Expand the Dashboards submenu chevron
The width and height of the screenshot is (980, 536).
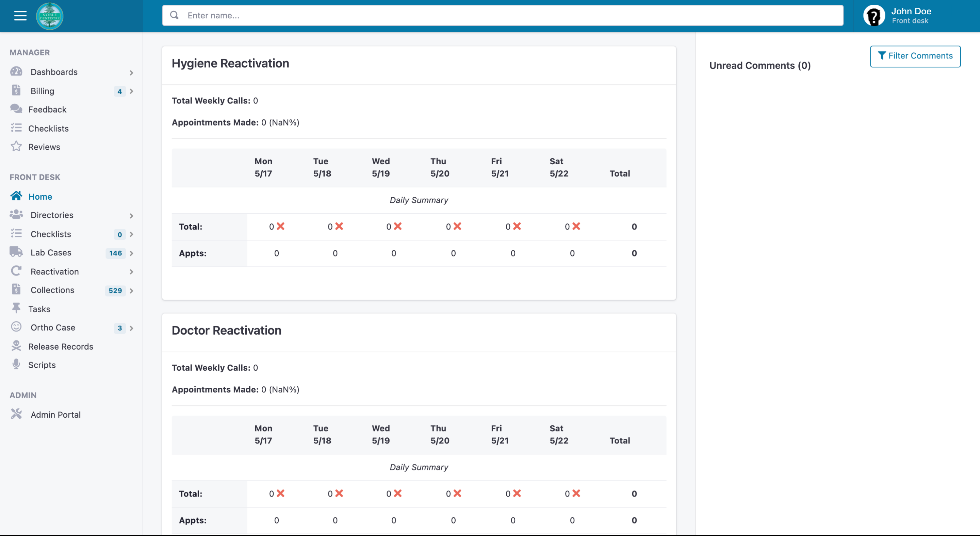pyautogui.click(x=131, y=72)
